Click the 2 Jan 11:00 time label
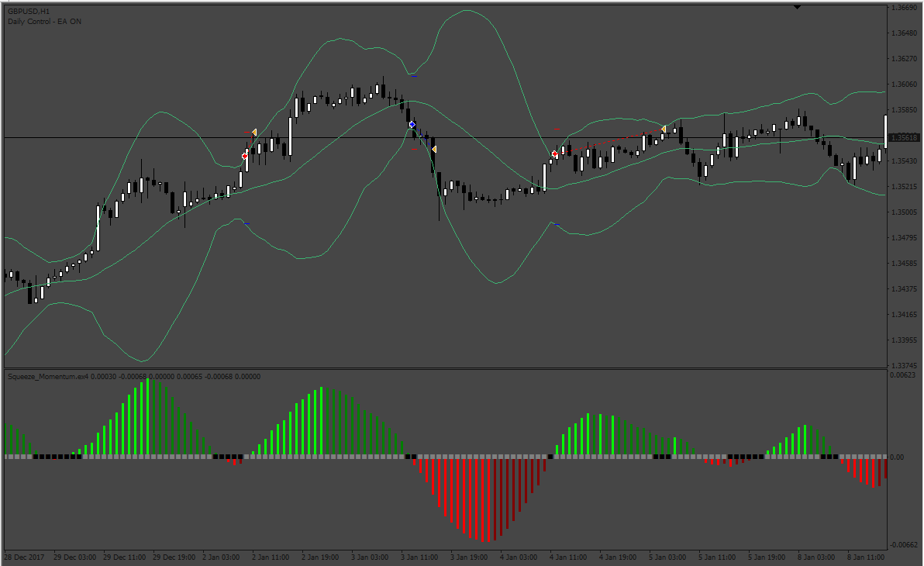Screen dimensions: 924x566 [x=271, y=557]
